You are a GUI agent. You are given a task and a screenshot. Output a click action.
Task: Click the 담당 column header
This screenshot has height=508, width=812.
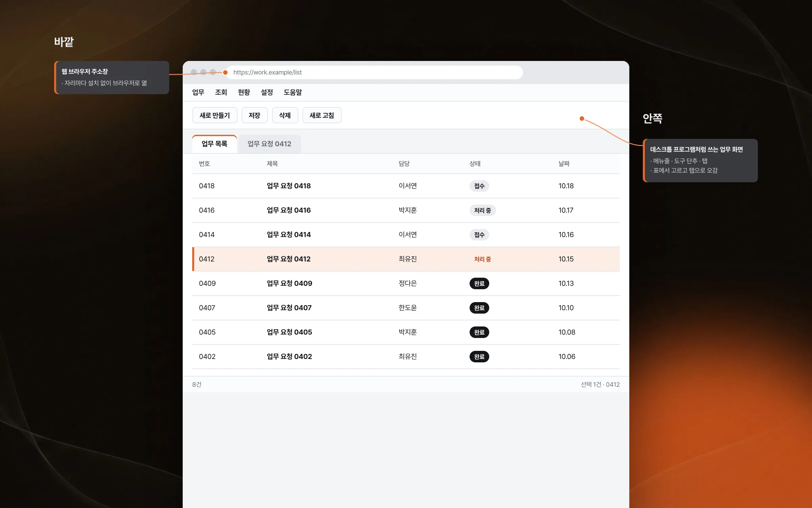[x=404, y=164]
